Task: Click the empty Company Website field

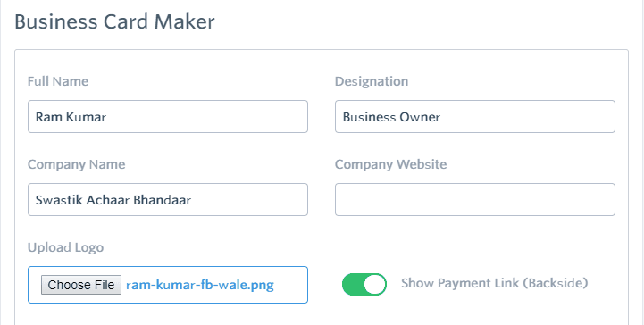Action: click(x=475, y=199)
